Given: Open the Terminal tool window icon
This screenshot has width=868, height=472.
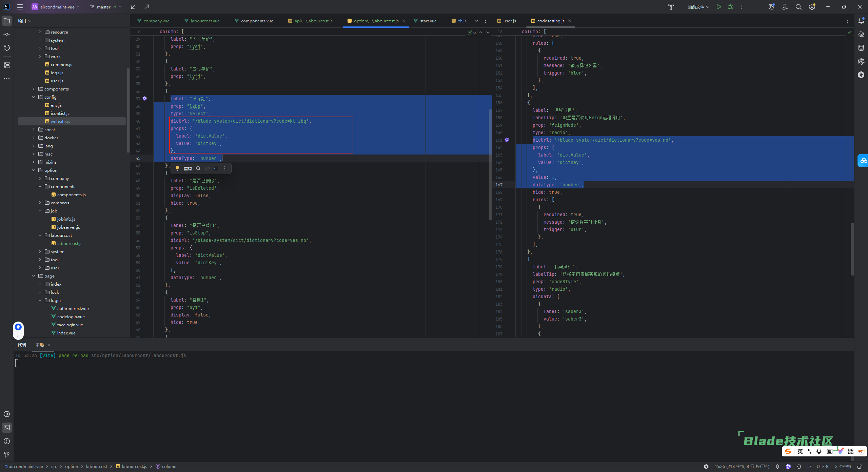Looking at the screenshot, I should pos(7,428).
